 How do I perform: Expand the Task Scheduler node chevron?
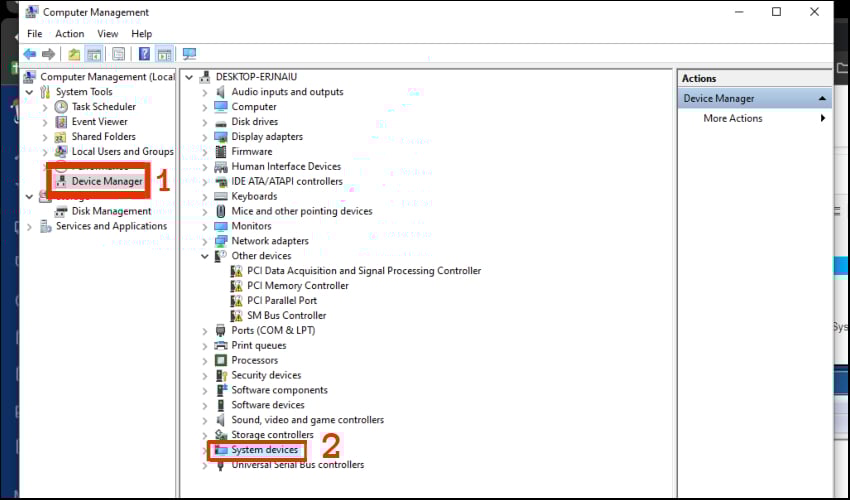[45, 107]
